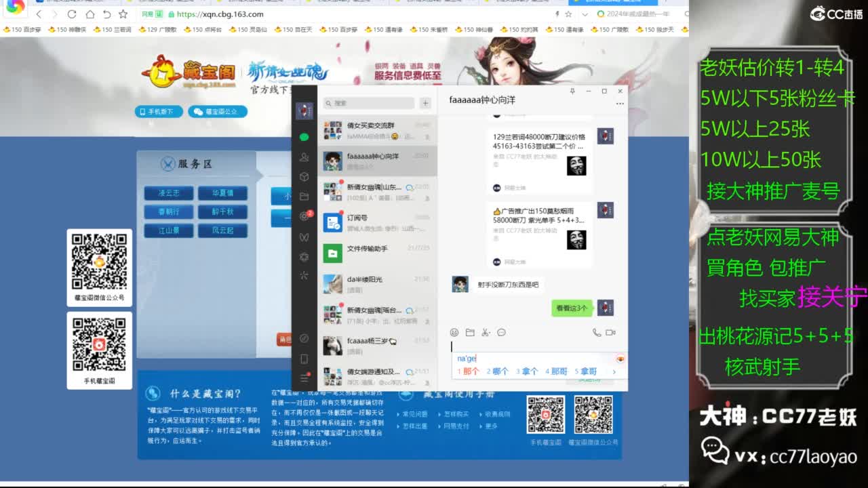868x488 pixels.
Task: Expand more pinyin candidates with the right chevron
Action: point(614,371)
